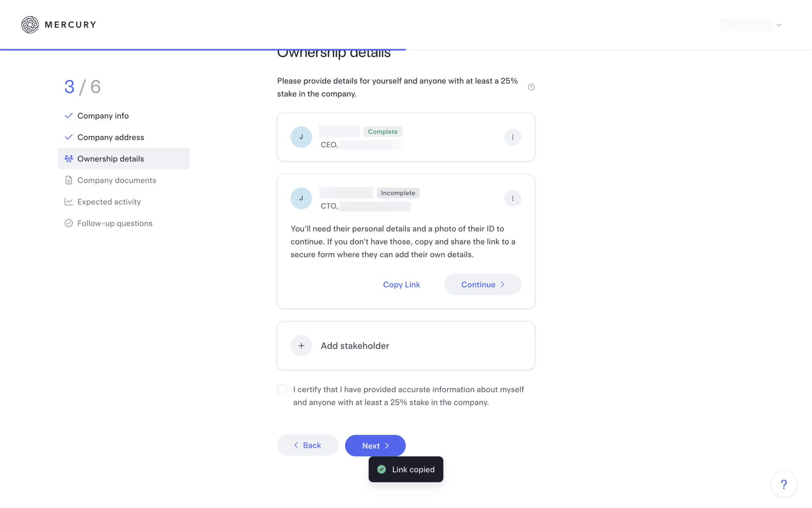Click the Back button

pyautogui.click(x=308, y=445)
